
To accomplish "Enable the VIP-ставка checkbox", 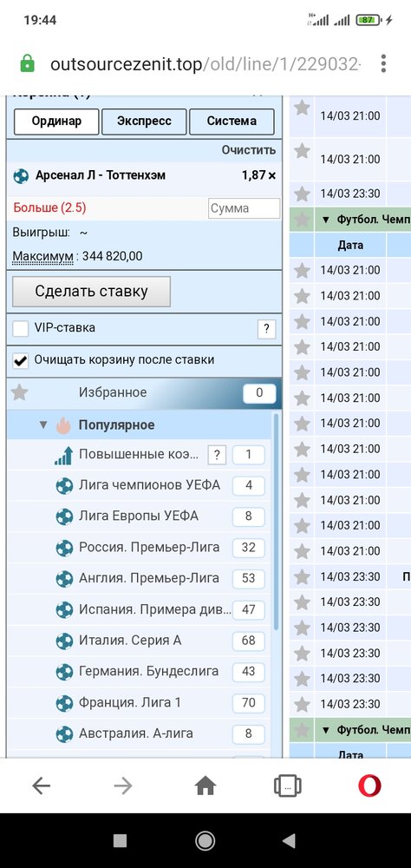I will coord(21,328).
